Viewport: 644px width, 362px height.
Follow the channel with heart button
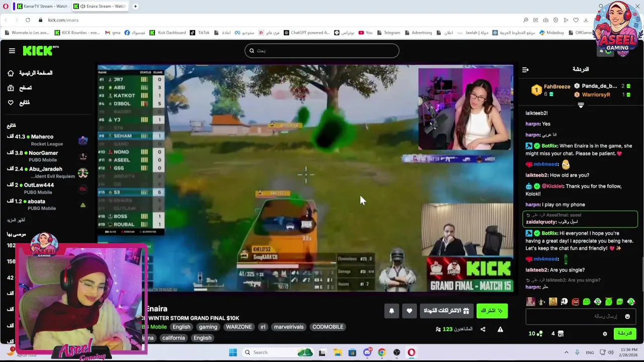pos(409,311)
